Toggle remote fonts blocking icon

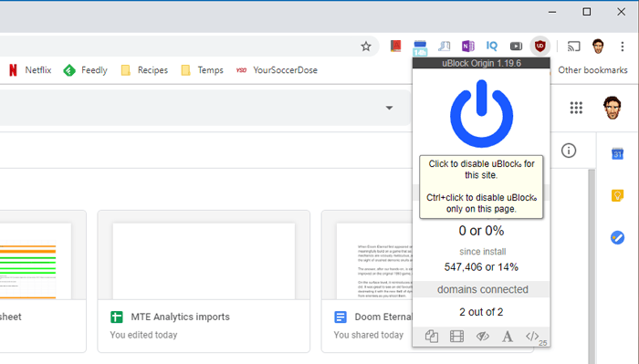click(508, 337)
